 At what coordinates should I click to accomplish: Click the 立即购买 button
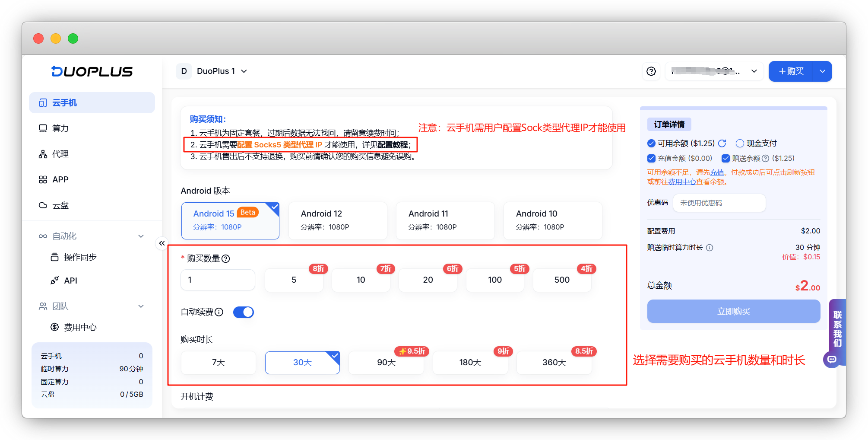(x=733, y=311)
